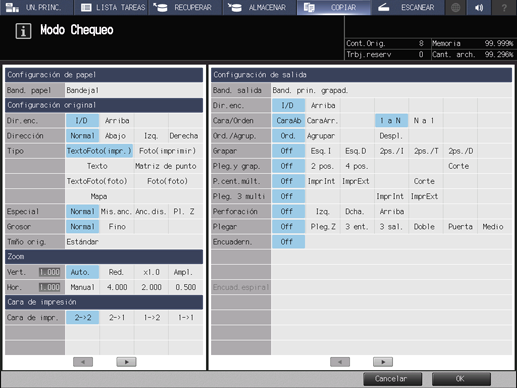Select Mis.anc. special original option
Screen dimensions: 517x388
point(117,212)
